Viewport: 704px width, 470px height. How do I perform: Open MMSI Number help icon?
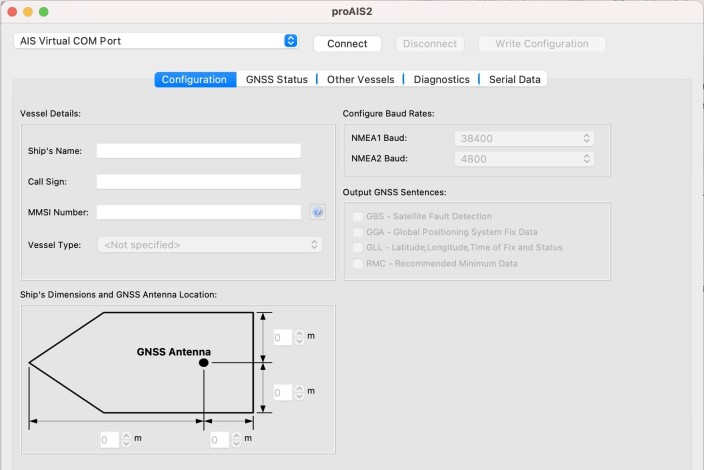pos(317,212)
